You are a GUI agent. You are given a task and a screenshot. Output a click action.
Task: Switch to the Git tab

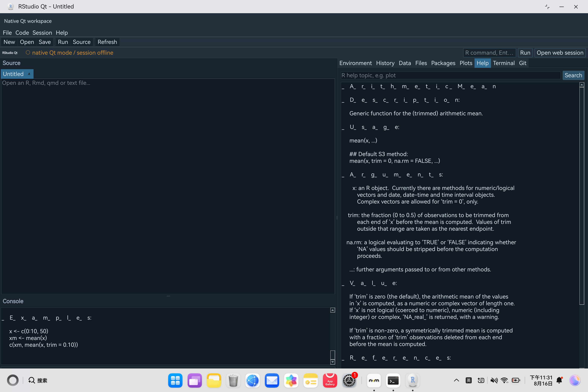tap(522, 63)
